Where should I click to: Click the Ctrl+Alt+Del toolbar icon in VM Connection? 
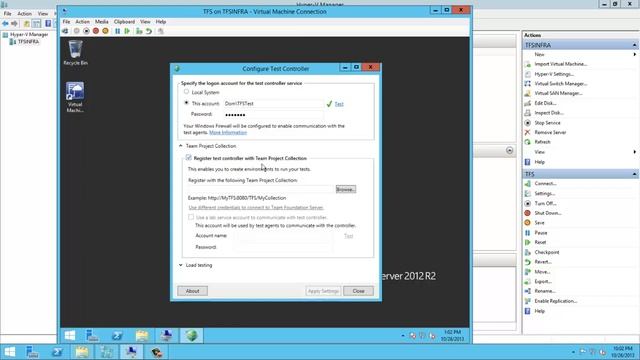point(65,31)
